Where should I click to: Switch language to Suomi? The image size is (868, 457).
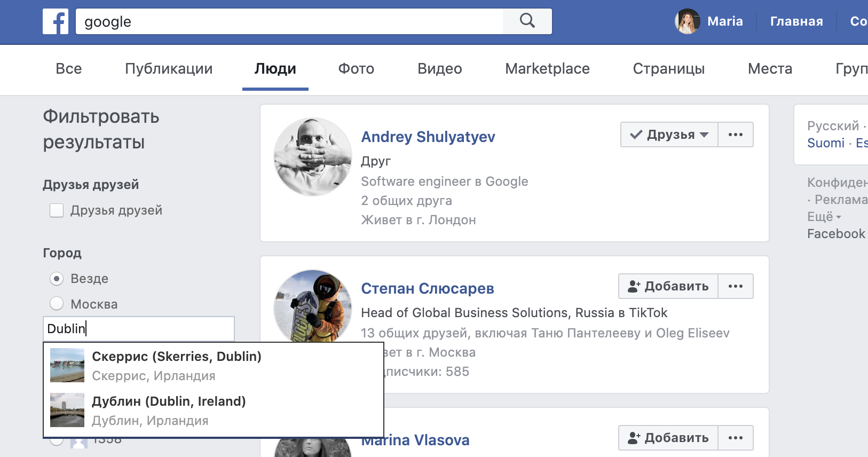pyautogui.click(x=826, y=143)
